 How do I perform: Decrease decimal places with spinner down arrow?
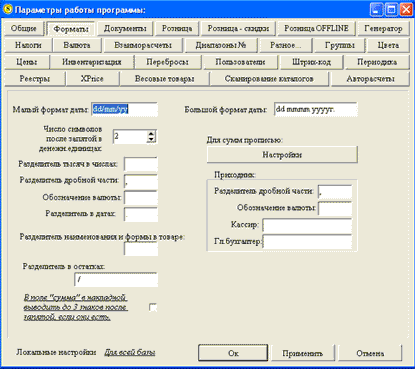click(x=151, y=140)
